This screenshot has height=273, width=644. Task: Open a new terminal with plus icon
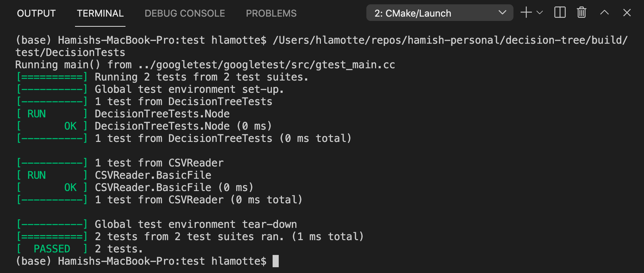526,13
